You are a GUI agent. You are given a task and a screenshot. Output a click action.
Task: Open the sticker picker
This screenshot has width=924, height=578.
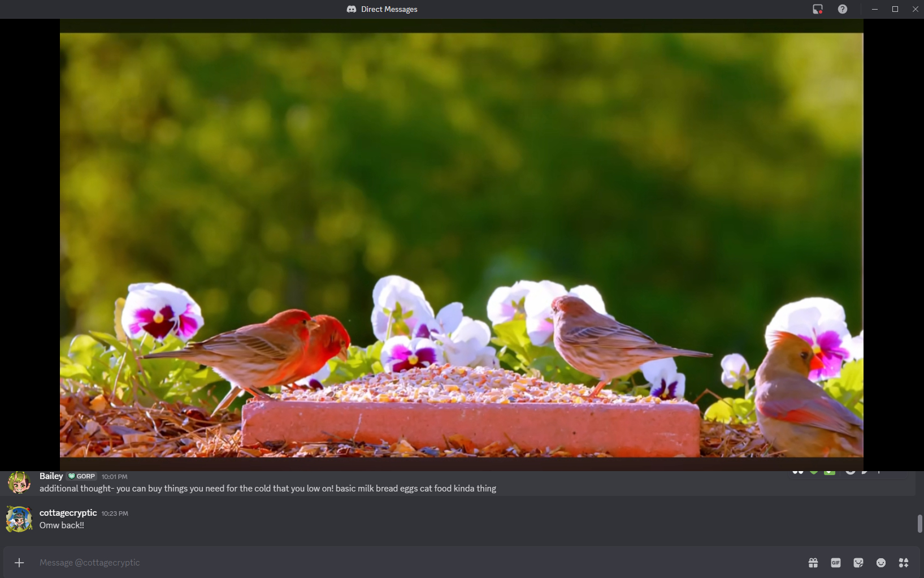pyautogui.click(x=858, y=563)
